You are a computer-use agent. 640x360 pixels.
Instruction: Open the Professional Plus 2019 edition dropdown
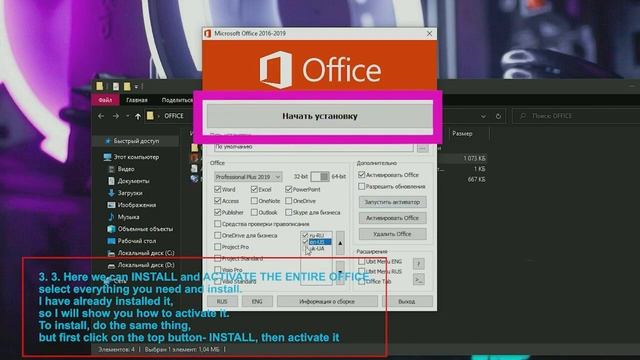point(248,177)
